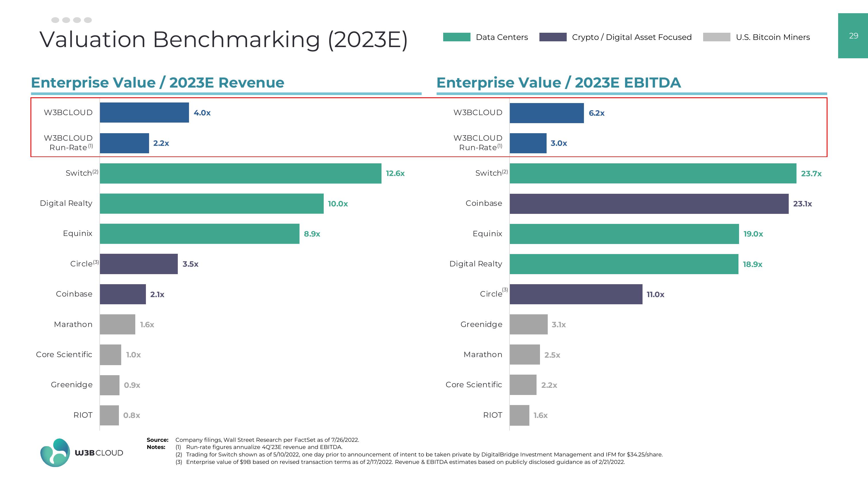Select the 8.9x value label
This screenshot has width=868, height=488.
coord(312,234)
